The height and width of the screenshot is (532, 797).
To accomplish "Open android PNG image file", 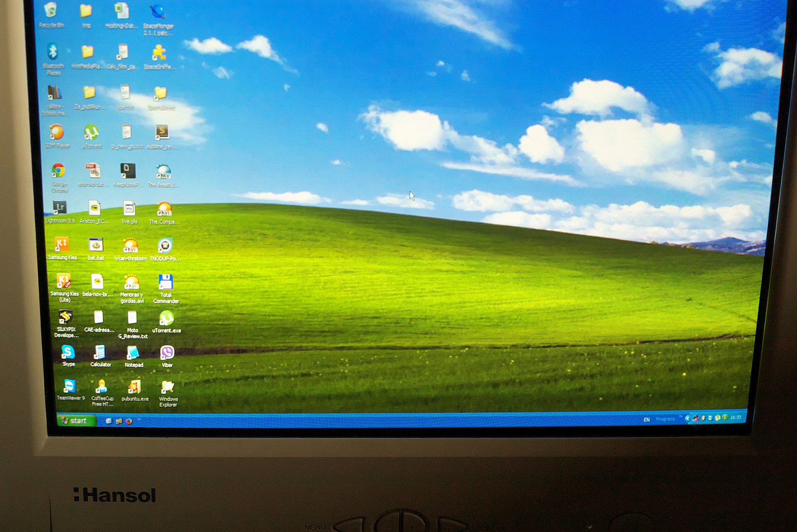I will click(x=92, y=175).
